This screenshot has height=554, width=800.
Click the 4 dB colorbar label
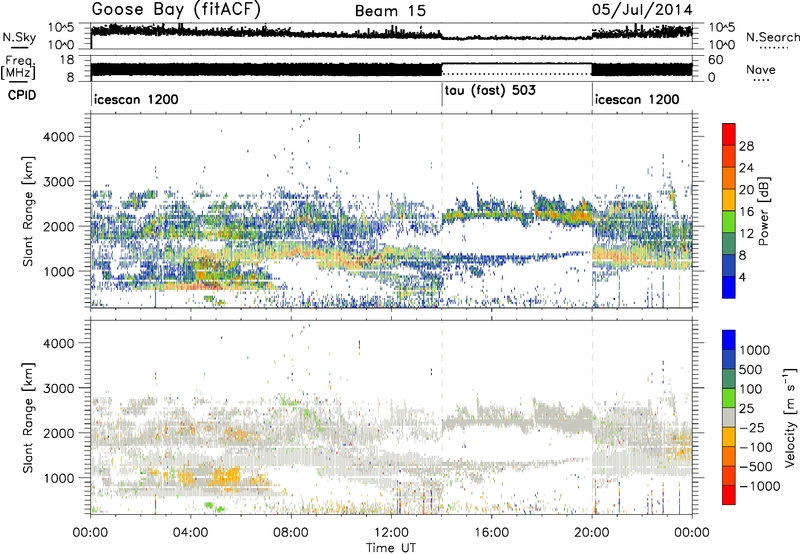742,277
